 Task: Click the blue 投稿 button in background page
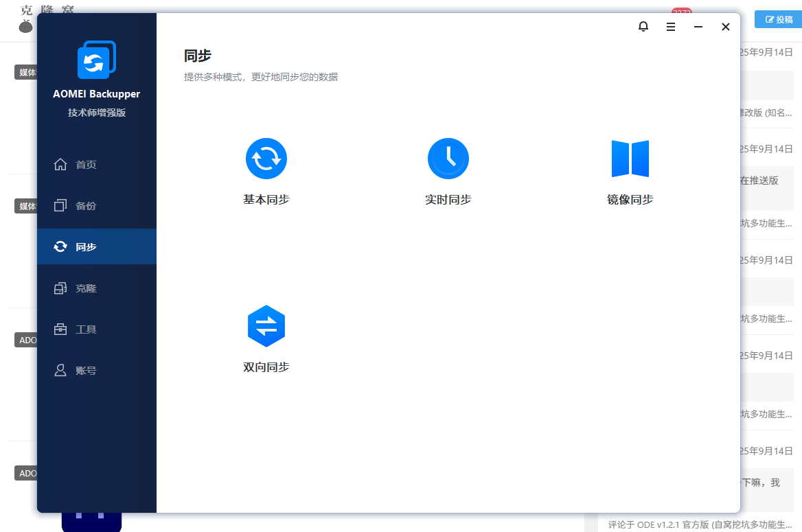click(x=778, y=20)
